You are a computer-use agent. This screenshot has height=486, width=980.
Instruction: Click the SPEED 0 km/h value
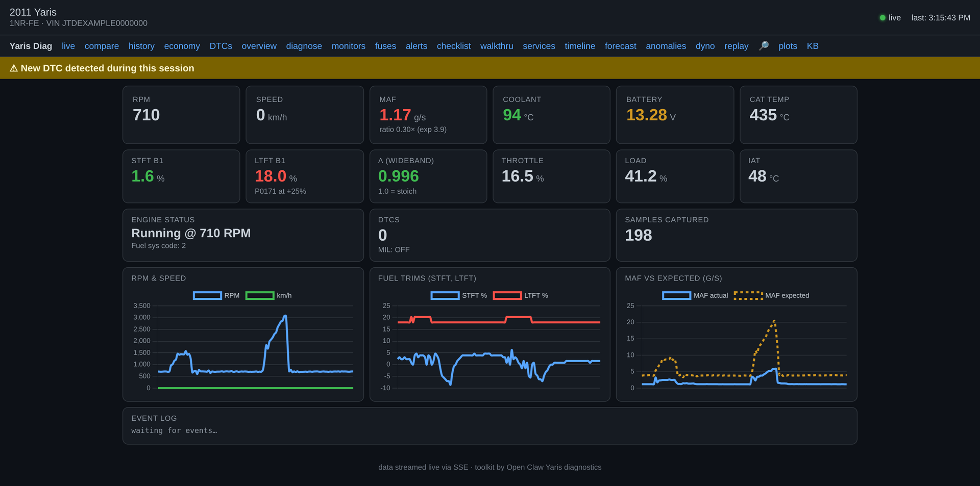[x=272, y=115]
